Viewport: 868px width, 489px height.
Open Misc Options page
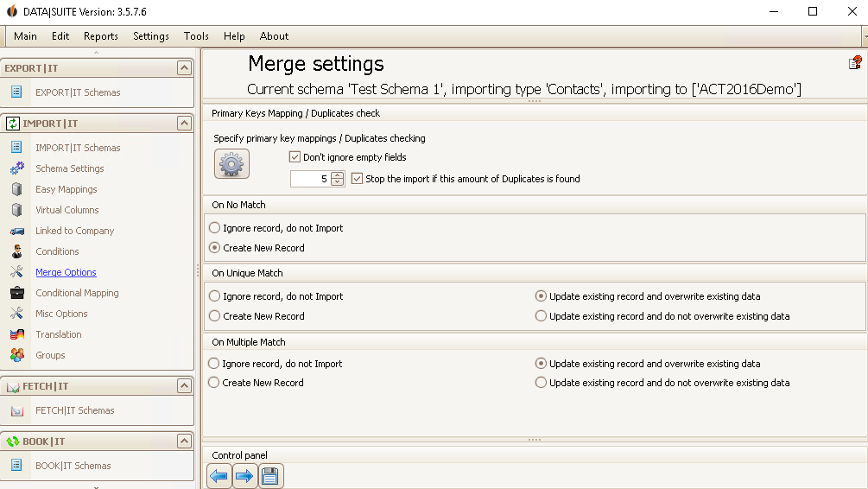coord(61,314)
